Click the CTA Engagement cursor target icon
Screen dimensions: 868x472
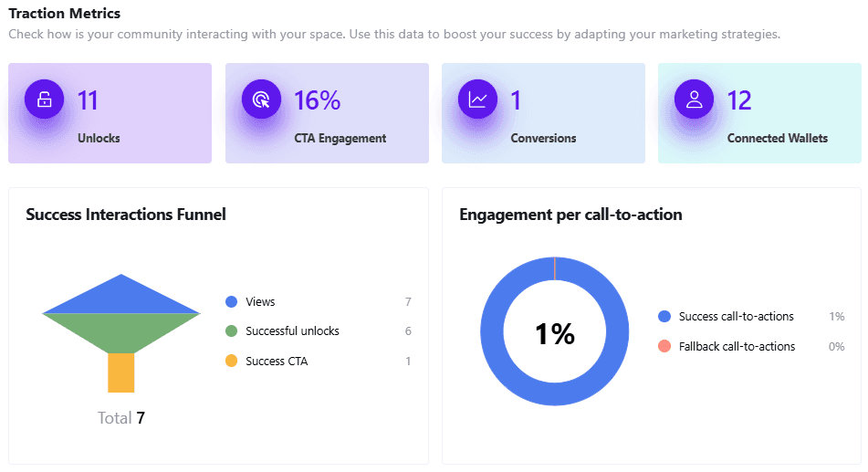[x=261, y=100]
